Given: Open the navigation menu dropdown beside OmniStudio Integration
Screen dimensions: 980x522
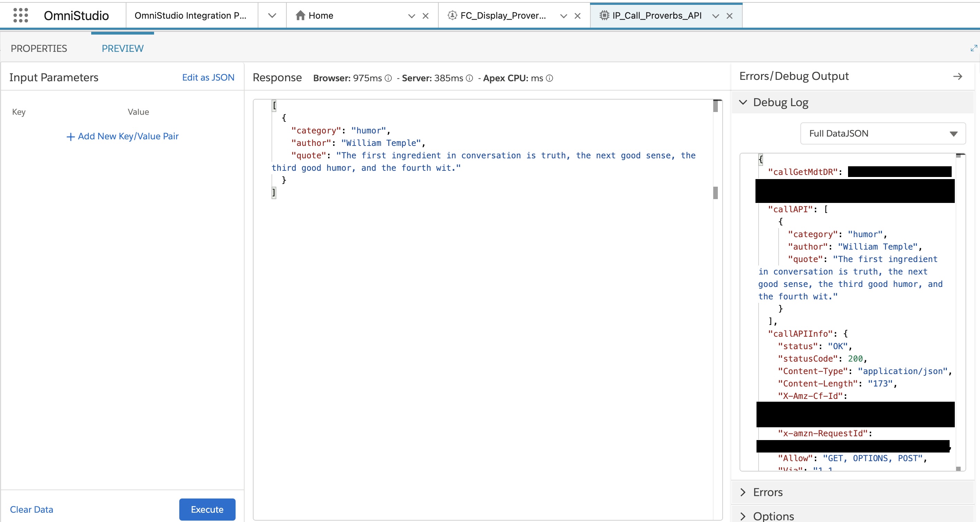Looking at the screenshot, I should tap(272, 16).
